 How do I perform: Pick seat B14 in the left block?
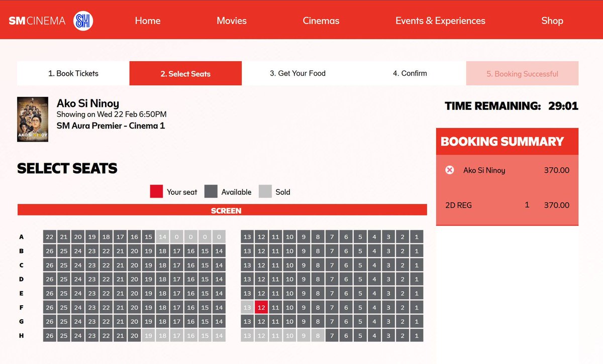219,251
